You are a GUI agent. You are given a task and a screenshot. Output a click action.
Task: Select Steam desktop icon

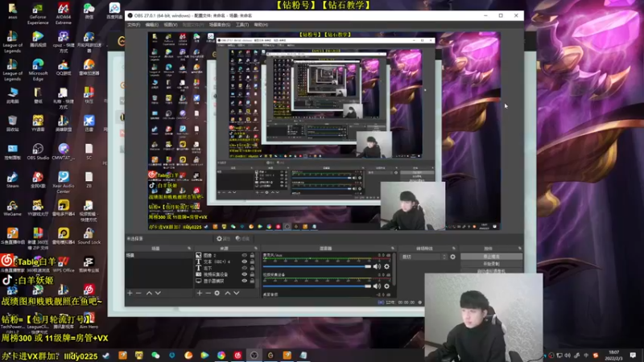[12, 179]
